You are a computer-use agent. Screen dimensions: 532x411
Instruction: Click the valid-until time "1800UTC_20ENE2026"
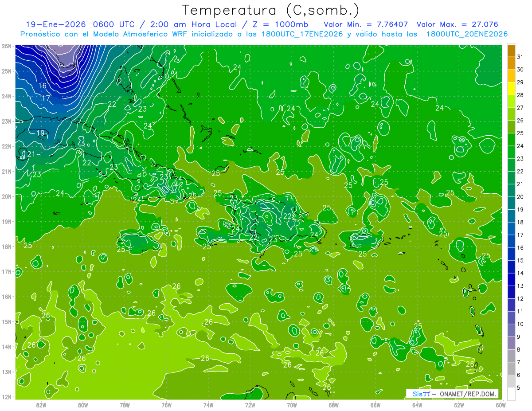(x=466, y=34)
